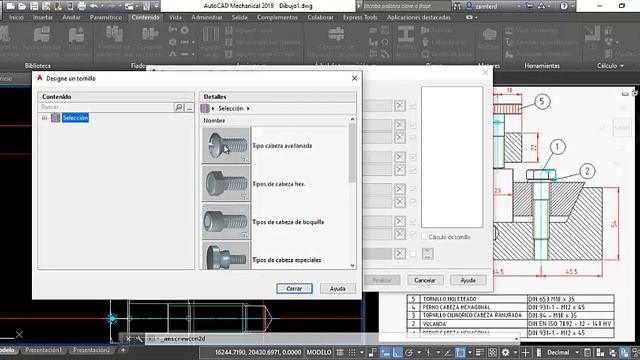Open the Complementos ribbon tab
This screenshot has width=640, height=360.
(x=277, y=18)
